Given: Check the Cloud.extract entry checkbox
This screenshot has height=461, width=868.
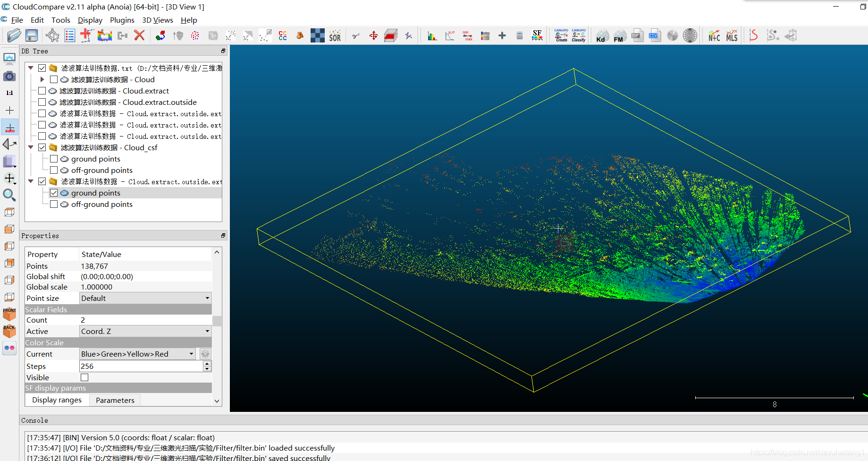Looking at the screenshot, I should 42,91.
